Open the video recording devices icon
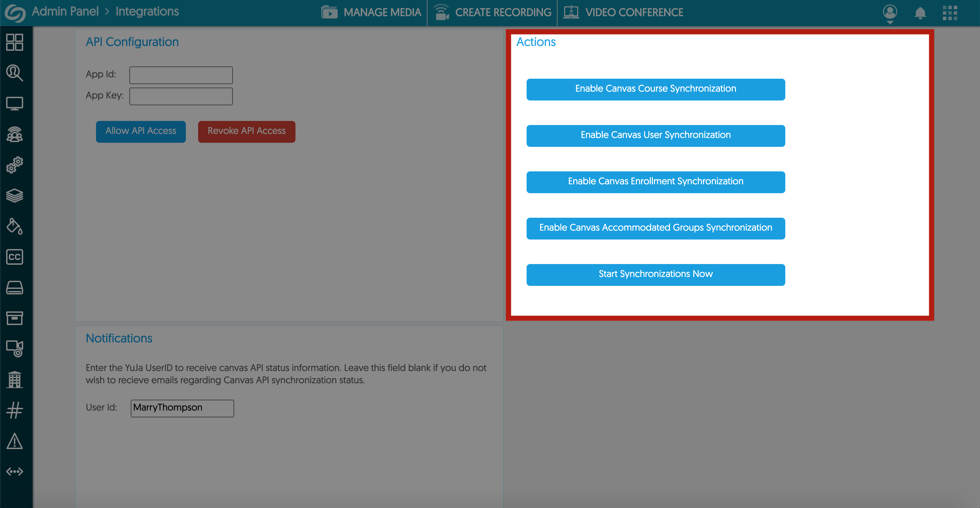The image size is (980, 508). pos(15,349)
